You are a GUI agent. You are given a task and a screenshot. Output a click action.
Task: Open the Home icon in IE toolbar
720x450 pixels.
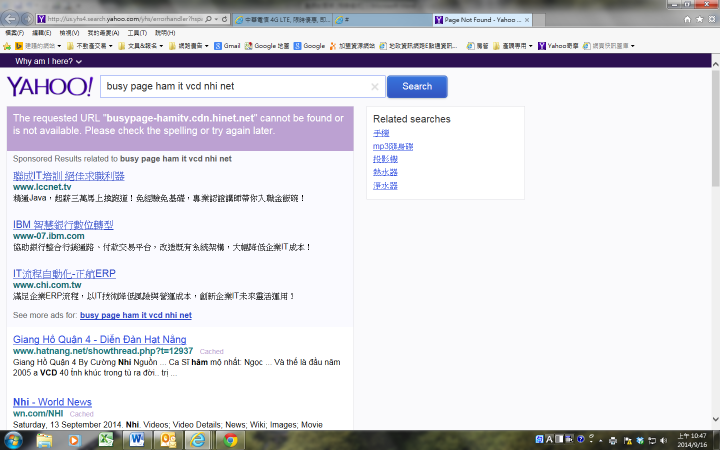[687, 19]
